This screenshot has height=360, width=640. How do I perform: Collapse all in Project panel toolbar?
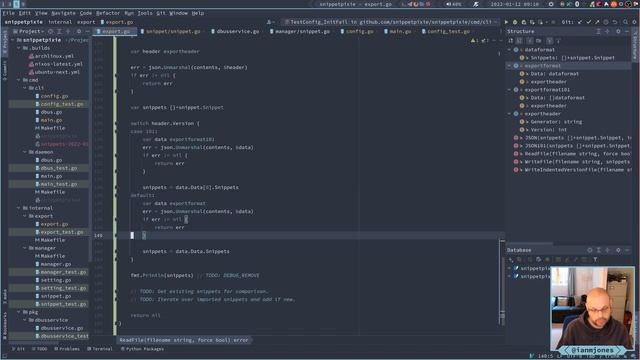point(68,31)
